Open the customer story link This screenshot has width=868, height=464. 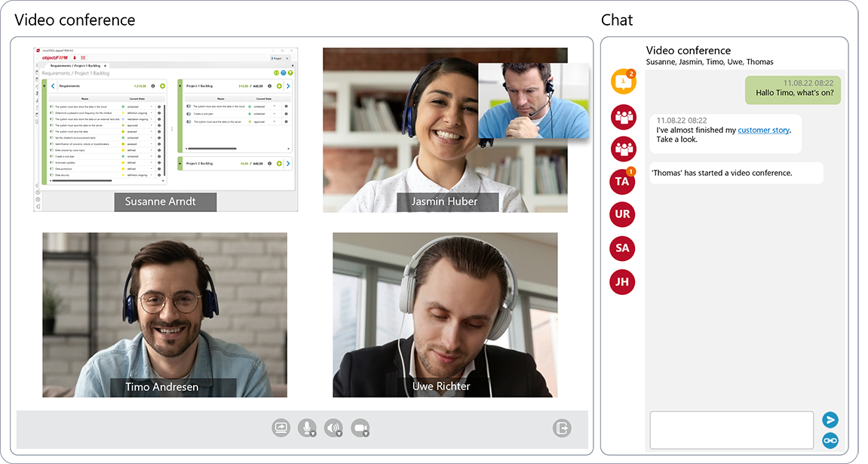[x=763, y=130]
